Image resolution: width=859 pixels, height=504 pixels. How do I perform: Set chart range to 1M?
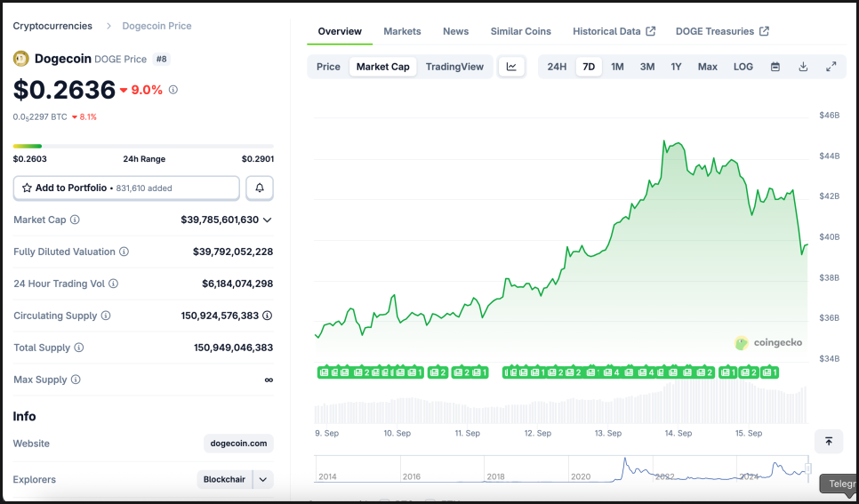617,67
